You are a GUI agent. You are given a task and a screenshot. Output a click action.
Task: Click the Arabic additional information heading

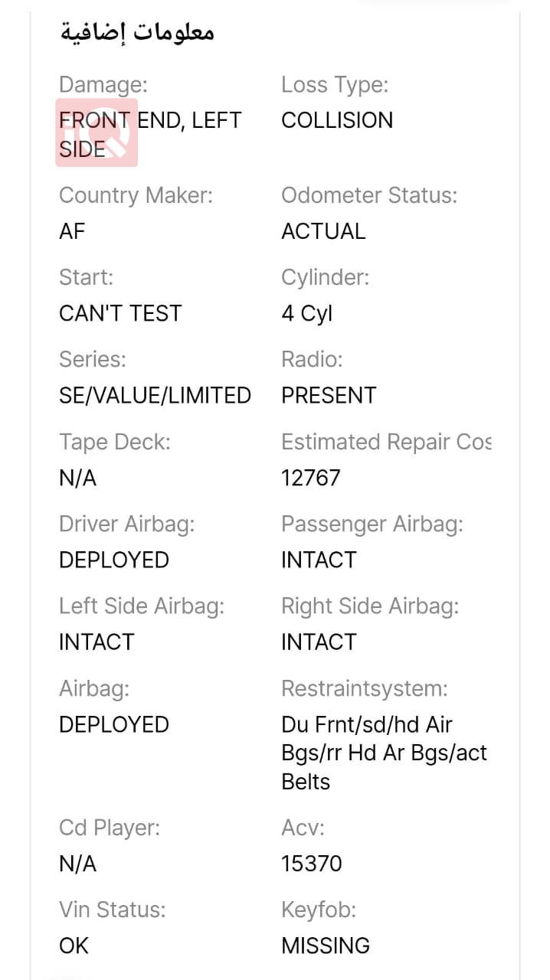coord(137,32)
